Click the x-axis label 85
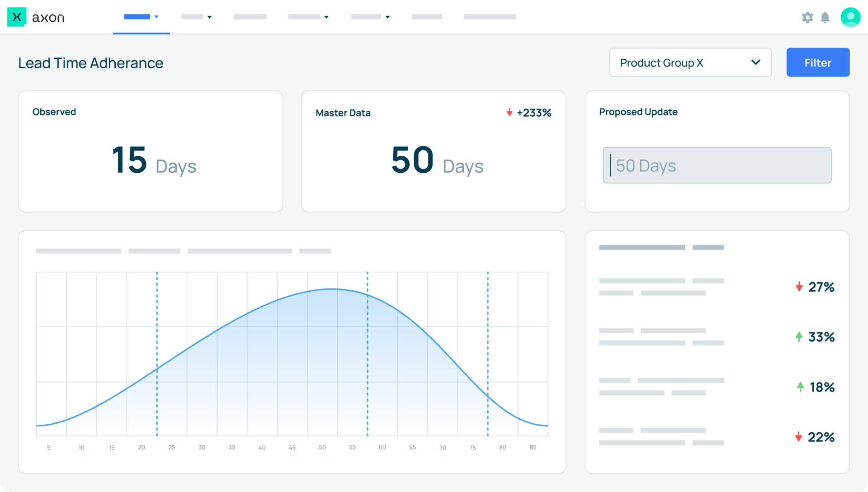Viewport: 868px width, 492px height. 533,447
